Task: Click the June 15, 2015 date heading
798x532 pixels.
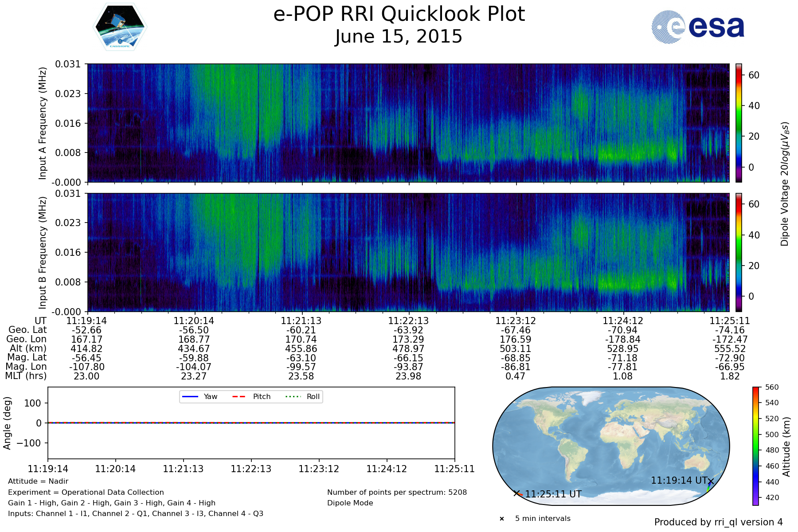Action: (399, 37)
